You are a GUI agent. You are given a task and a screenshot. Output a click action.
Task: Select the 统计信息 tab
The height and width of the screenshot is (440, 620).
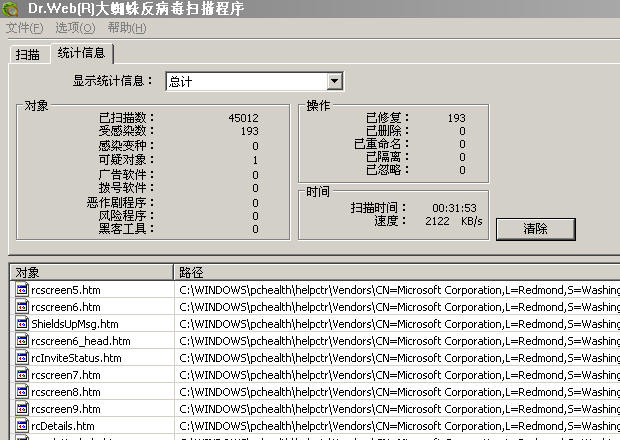(81, 53)
